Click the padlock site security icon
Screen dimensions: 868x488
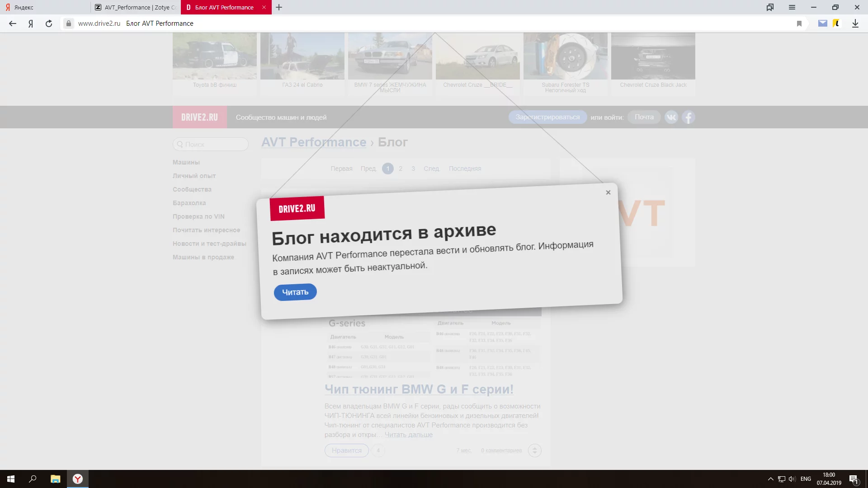68,23
